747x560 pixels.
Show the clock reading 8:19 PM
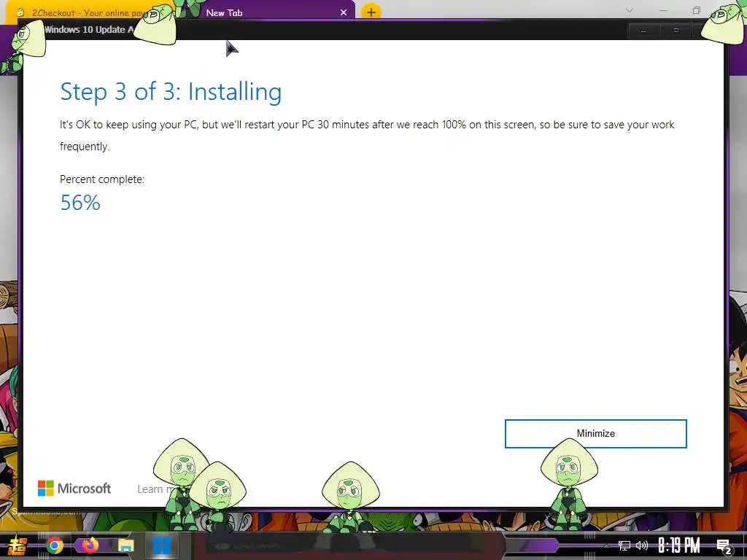click(x=679, y=545)
